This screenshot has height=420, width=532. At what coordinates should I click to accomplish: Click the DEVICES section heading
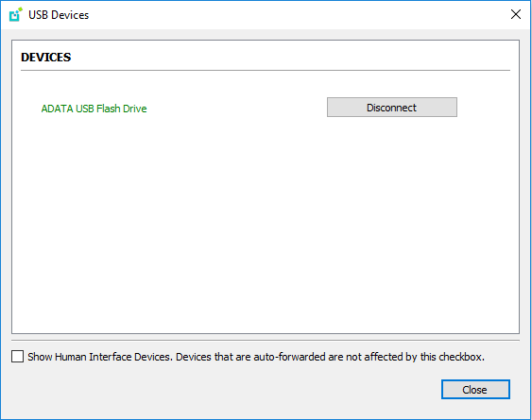(45, 58)
